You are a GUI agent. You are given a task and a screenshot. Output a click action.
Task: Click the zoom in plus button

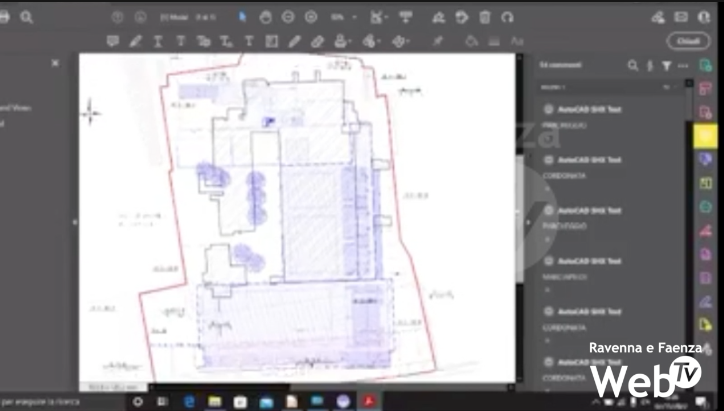click(311, 17)
